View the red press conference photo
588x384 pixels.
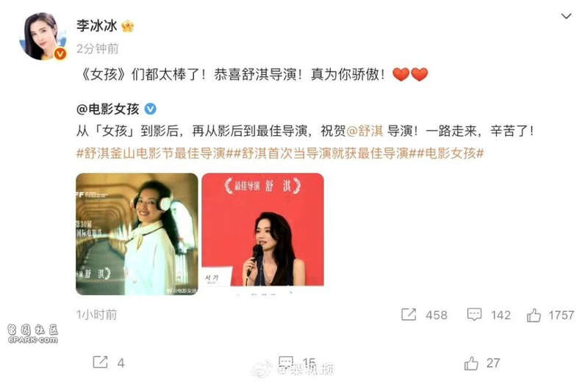(x=263, y=230)
